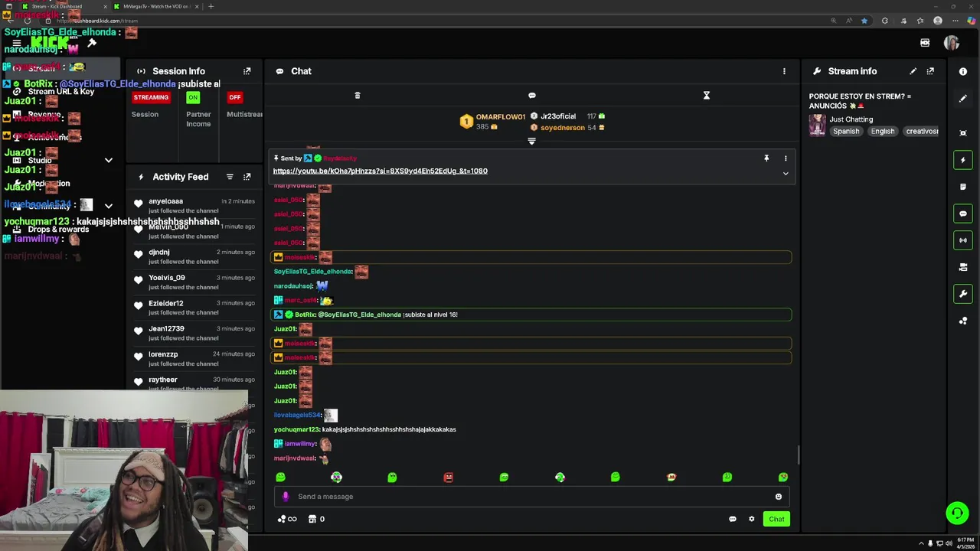The height and width of the screenshot is (551, 980).
Task: Expand the Studio sidebar section
Action: [109, 161]
